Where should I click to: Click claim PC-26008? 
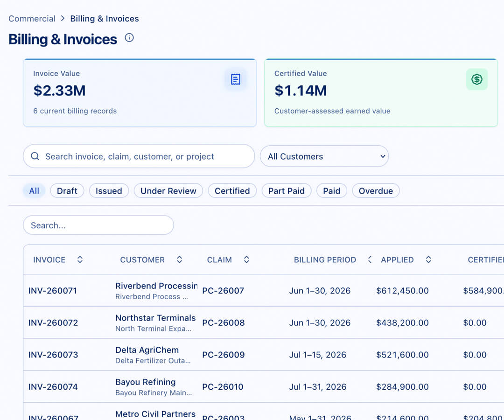(x=224, y=322)
